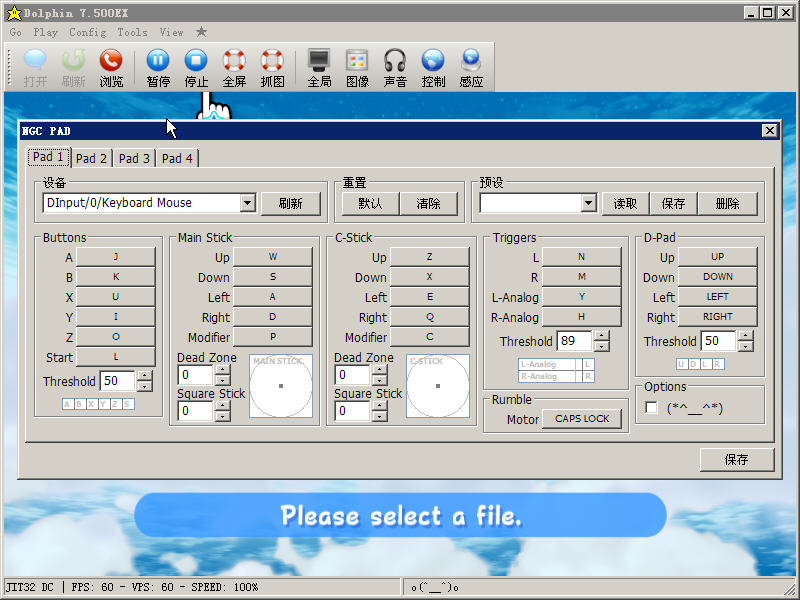Click the D-Pad Threshold value field
The width and height of the screenshot is (800, 600).
click(719, 341)
